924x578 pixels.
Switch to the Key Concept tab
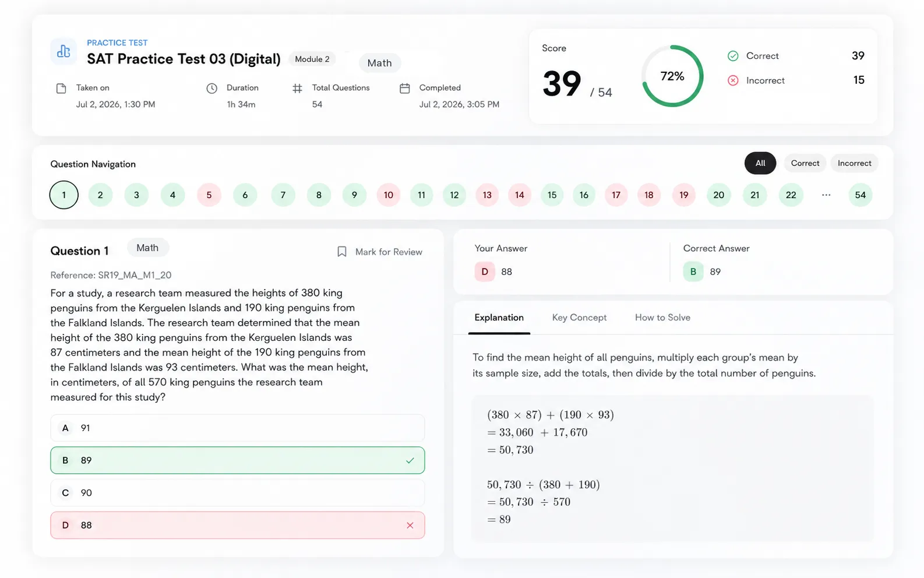click(x=580, y=318)
